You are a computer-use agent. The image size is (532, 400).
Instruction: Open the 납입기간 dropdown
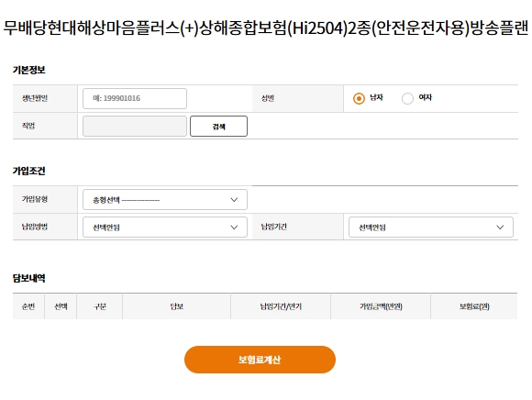tap(431, 227)
